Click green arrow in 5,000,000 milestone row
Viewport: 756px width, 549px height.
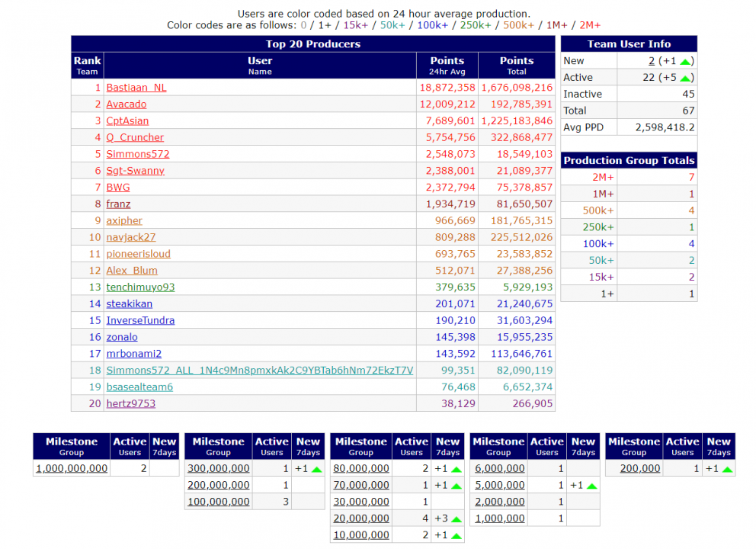point(591,486)
